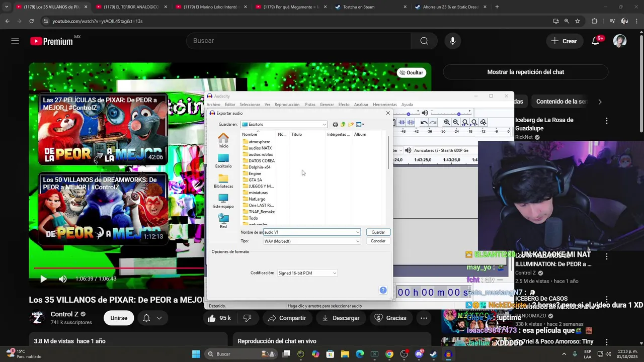Open Windows Start menu

click(x=196, y=354)
